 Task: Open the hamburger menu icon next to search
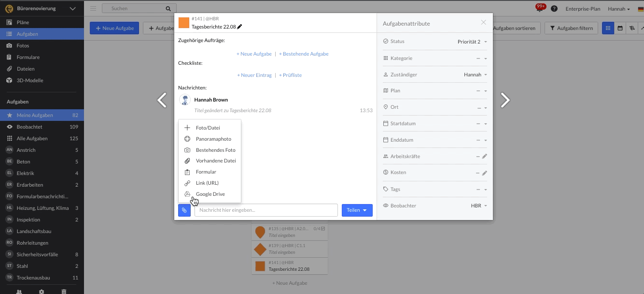[93, 9]
